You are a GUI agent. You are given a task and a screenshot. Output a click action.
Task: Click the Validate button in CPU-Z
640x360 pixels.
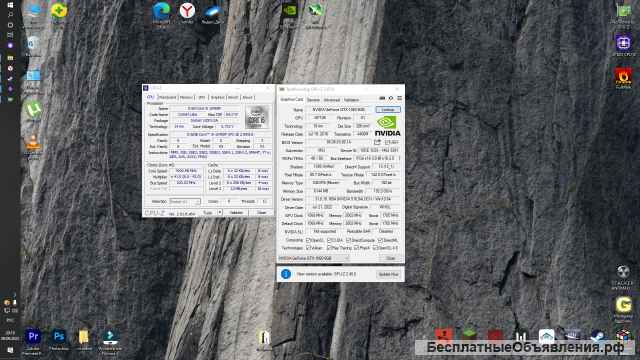(x=236, y=213)
